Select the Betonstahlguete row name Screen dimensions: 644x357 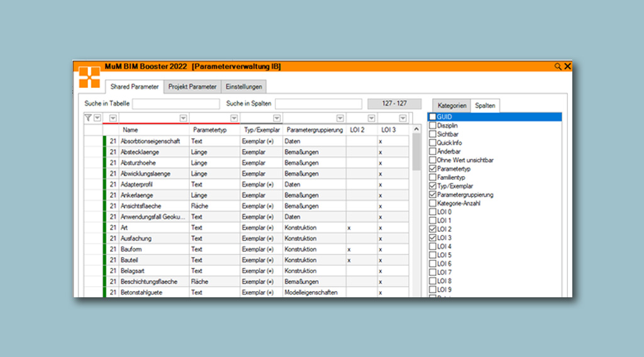point(142,292)
